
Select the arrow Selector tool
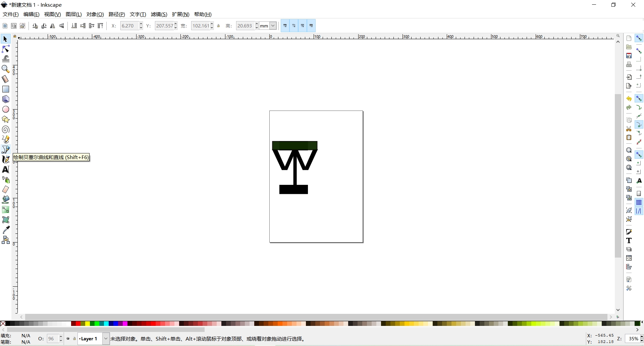5,39
